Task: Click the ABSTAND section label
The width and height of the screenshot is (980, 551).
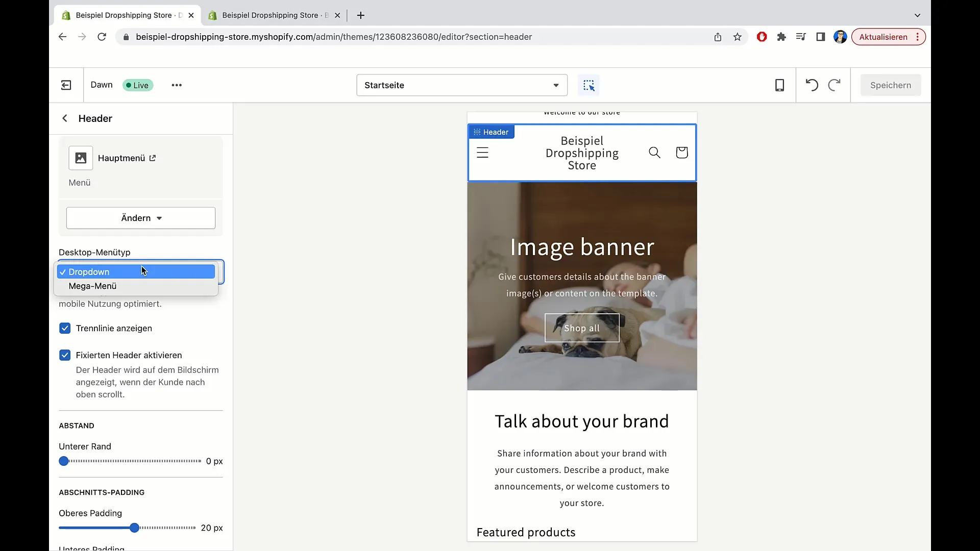Action: coord(77,425)
